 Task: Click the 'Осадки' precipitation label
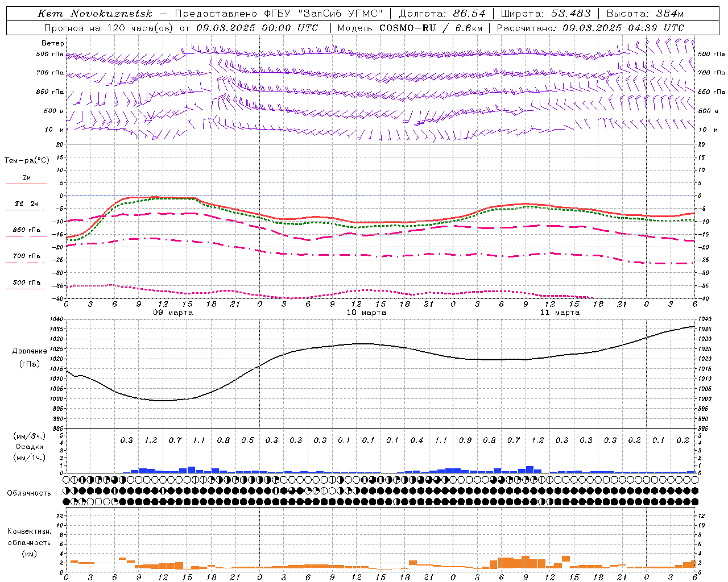point(30,447)
